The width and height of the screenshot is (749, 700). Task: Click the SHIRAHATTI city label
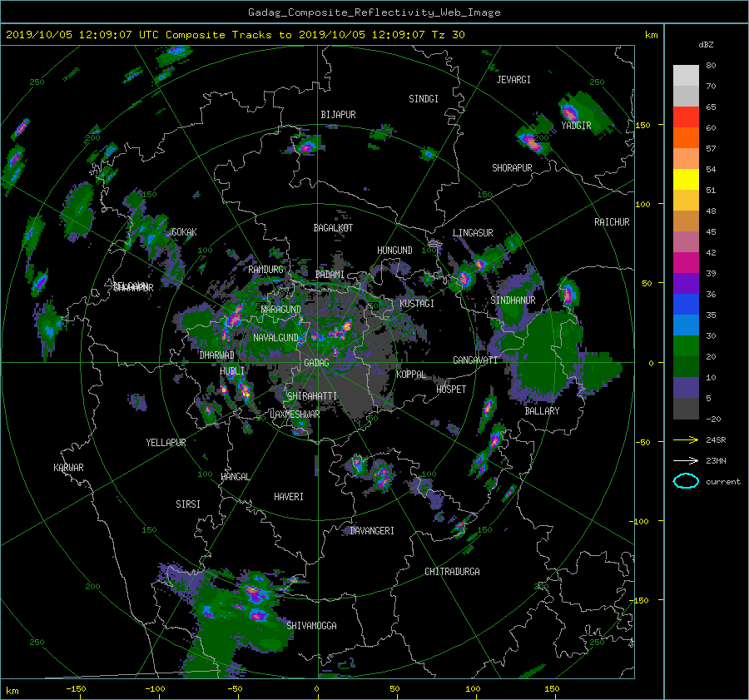point(312,396)
